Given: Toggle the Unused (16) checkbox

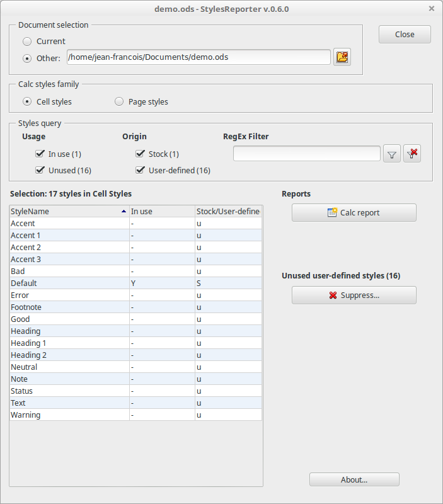Looking at the screenshot, I should click(x=40, y=170).
